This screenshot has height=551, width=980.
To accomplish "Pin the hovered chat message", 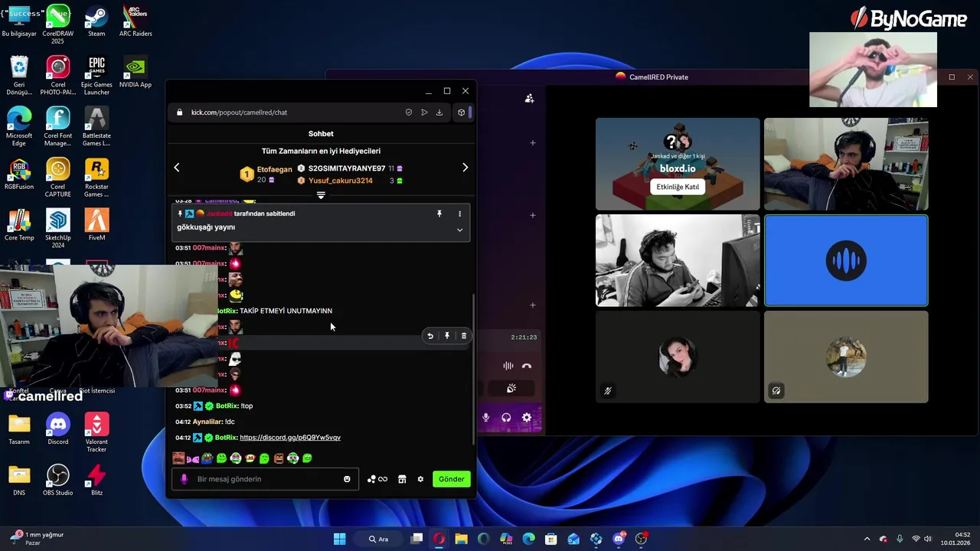I will coord(447,336).
